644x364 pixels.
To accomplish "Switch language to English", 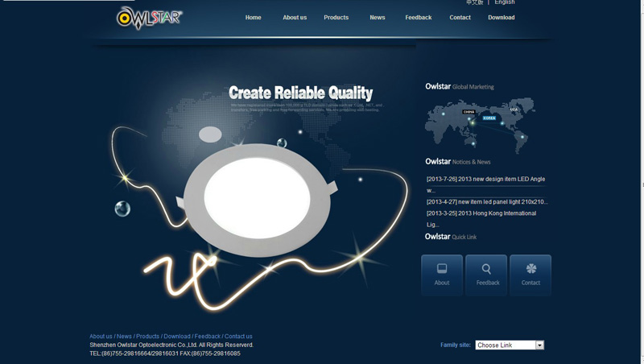I will (505, 2).
